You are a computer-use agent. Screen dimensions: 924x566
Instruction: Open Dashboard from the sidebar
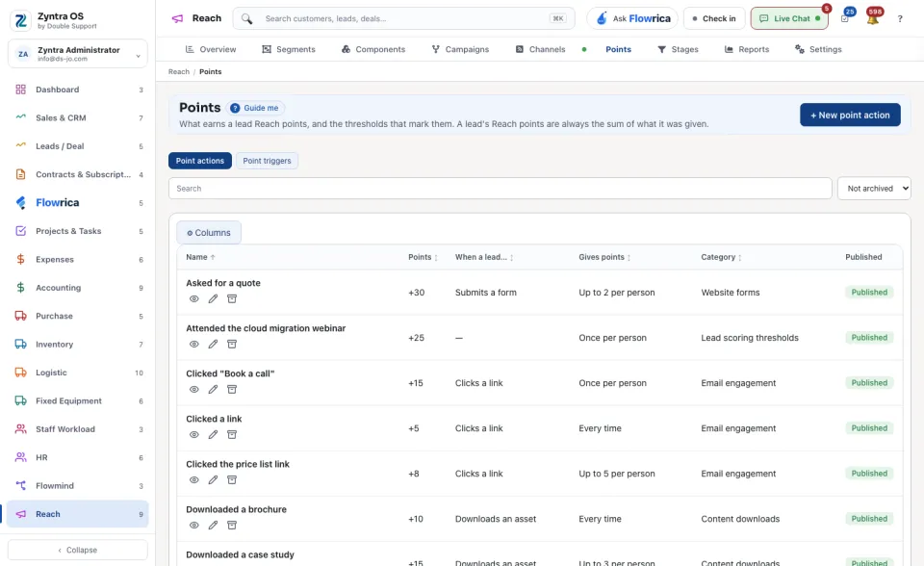[x=78, y=90]
